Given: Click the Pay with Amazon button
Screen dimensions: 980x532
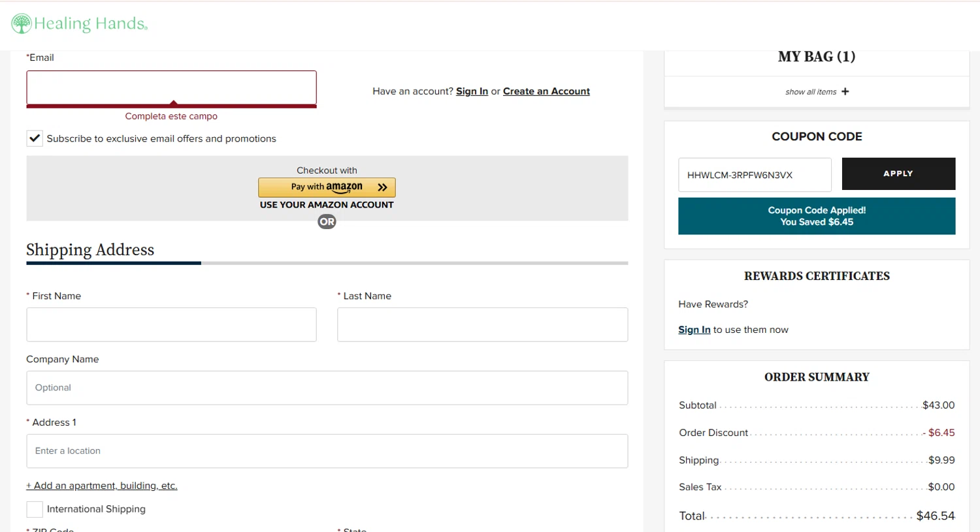Looking at the screenshot, I should [x=327, y=187].
